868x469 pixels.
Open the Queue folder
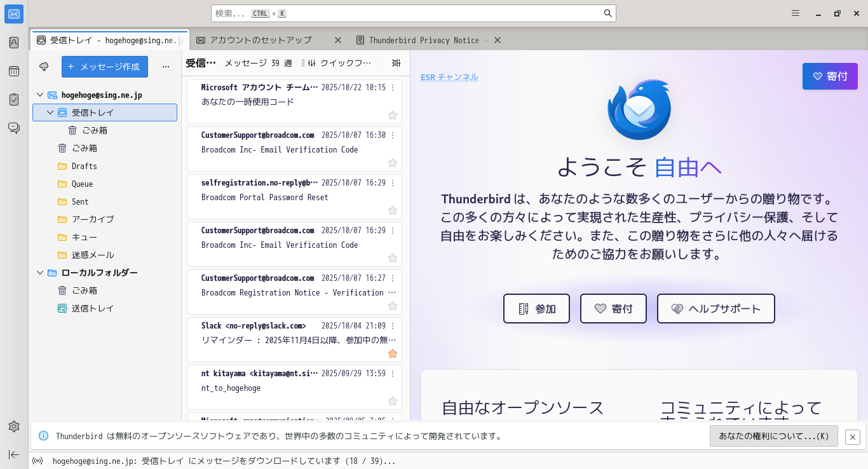pos(105,184)
